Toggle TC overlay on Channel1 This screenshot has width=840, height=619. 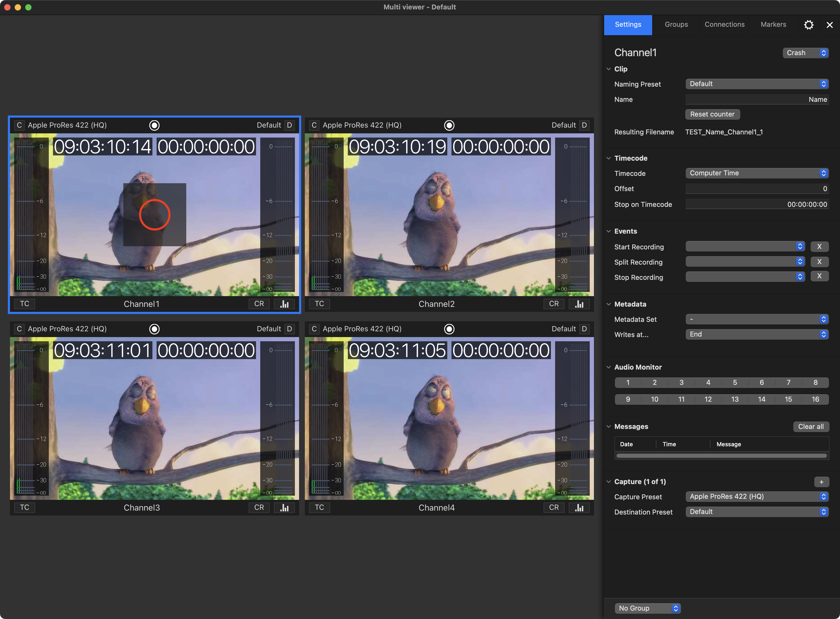[x=25, y=304]
